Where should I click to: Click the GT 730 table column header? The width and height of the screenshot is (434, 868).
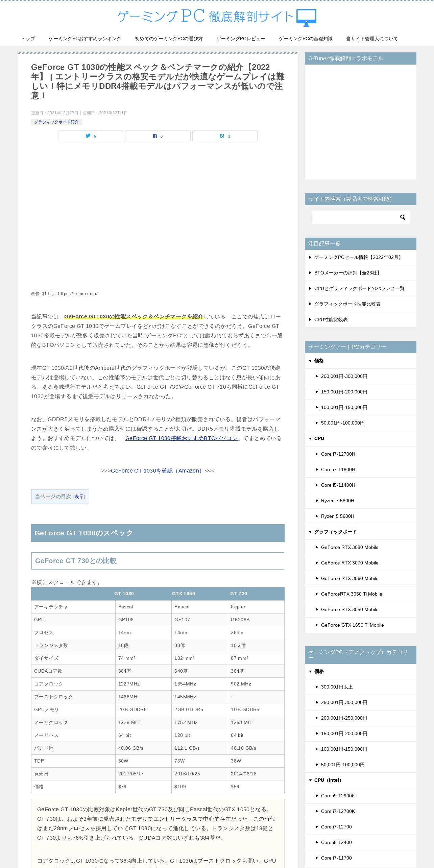pos(239,594)
